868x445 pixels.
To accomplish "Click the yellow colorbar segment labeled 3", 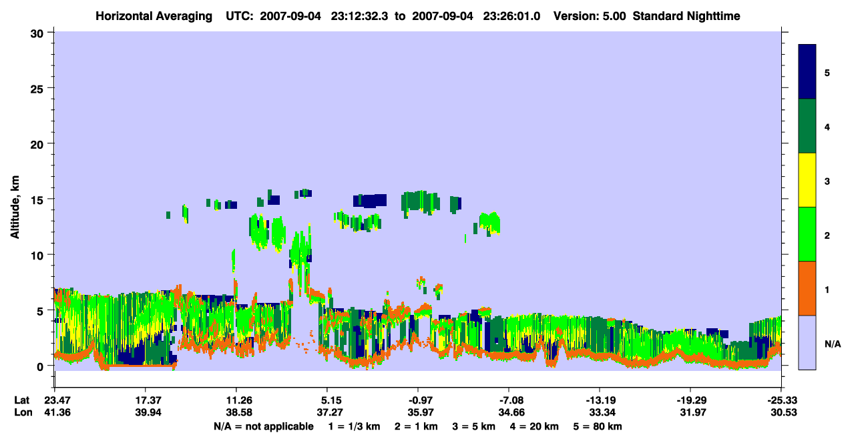I will [807, 180].
